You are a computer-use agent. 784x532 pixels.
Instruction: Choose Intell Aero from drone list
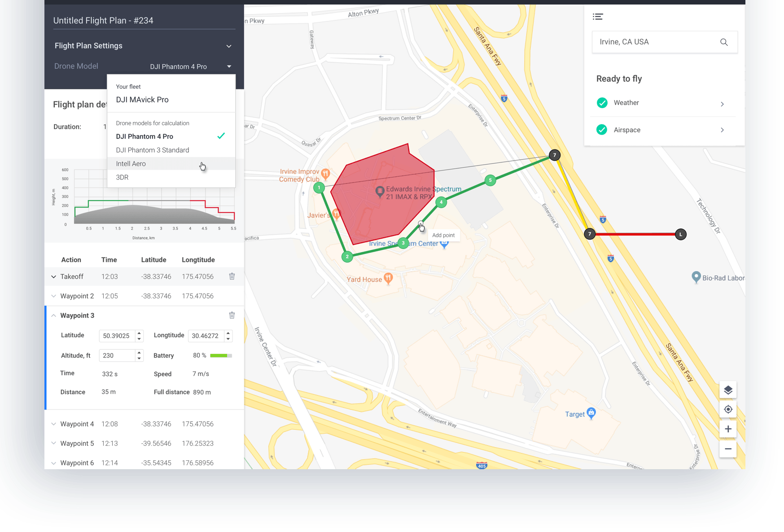click(x=131, y=164)
